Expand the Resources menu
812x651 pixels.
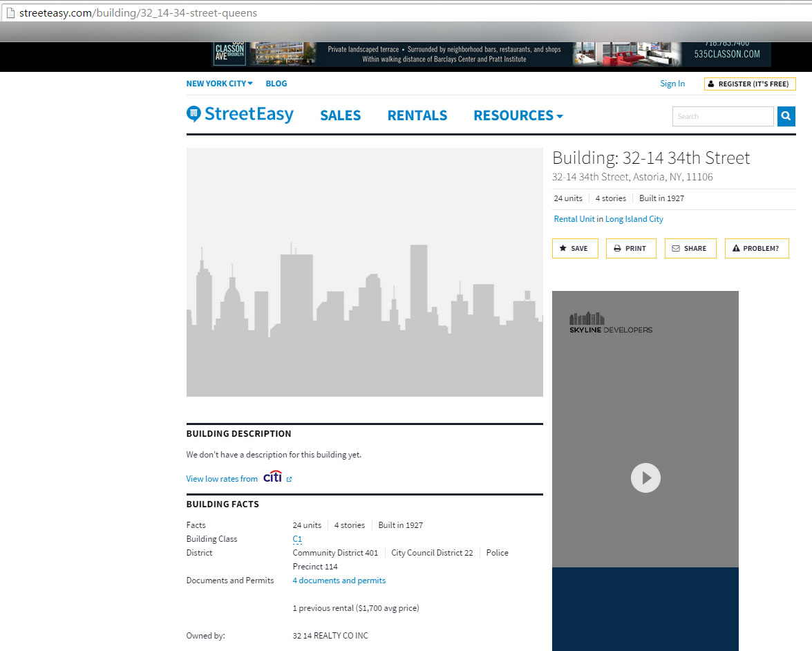pos(518,115)
